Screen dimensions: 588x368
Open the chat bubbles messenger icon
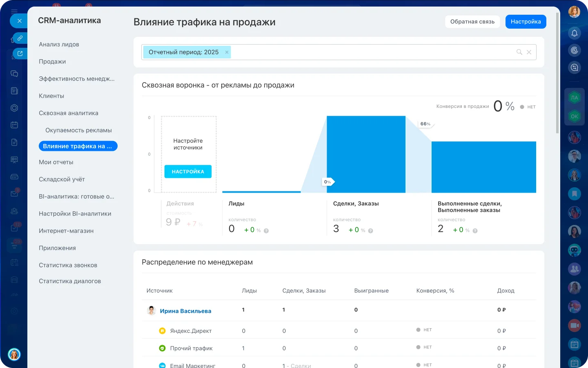(14, 74)
